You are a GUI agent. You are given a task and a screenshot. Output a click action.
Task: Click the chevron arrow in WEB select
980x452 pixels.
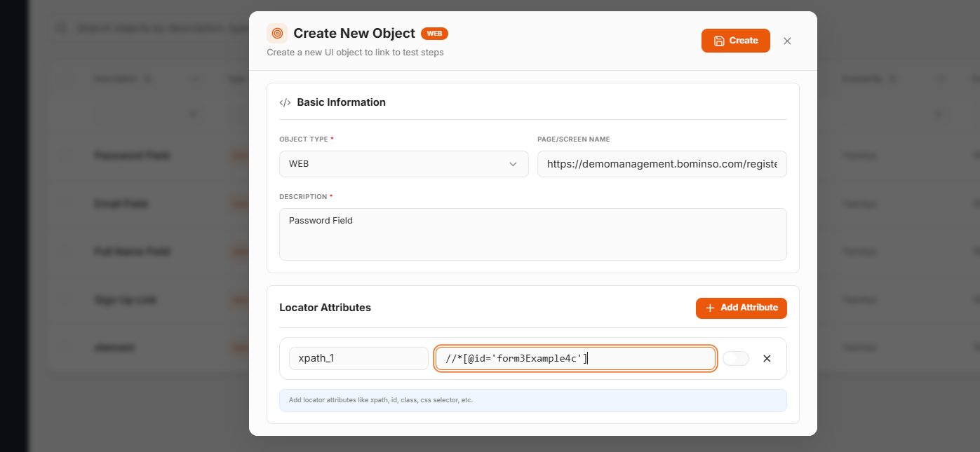[x=513, y=164]
